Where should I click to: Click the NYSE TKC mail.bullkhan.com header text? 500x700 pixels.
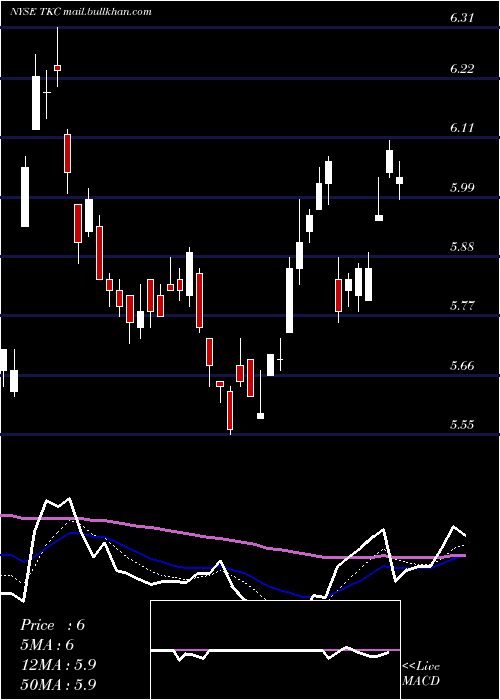tap(81, 12)
